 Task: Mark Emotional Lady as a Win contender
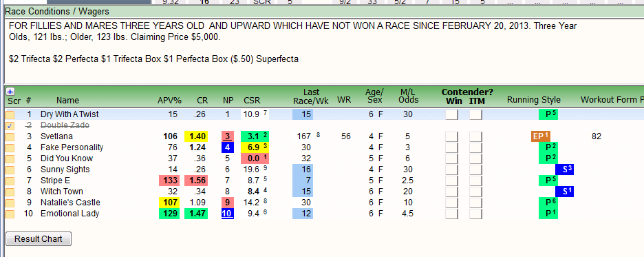pyautogui.click(x=452, y=214)
